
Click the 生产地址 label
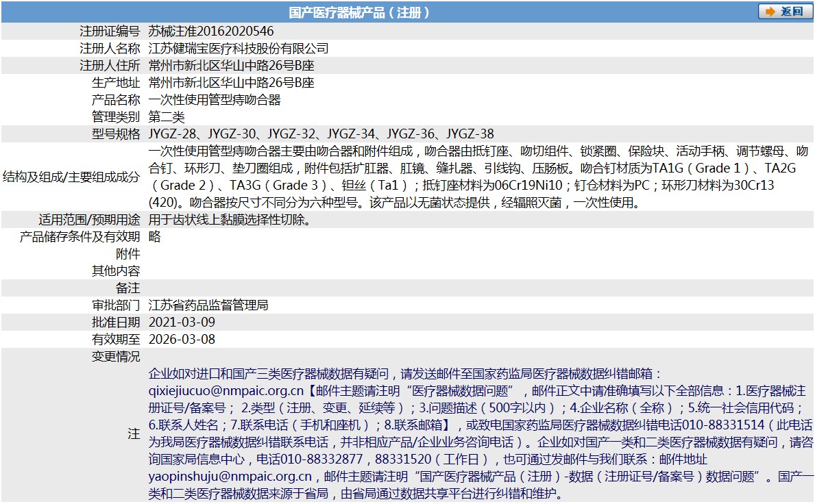(116, 83)
